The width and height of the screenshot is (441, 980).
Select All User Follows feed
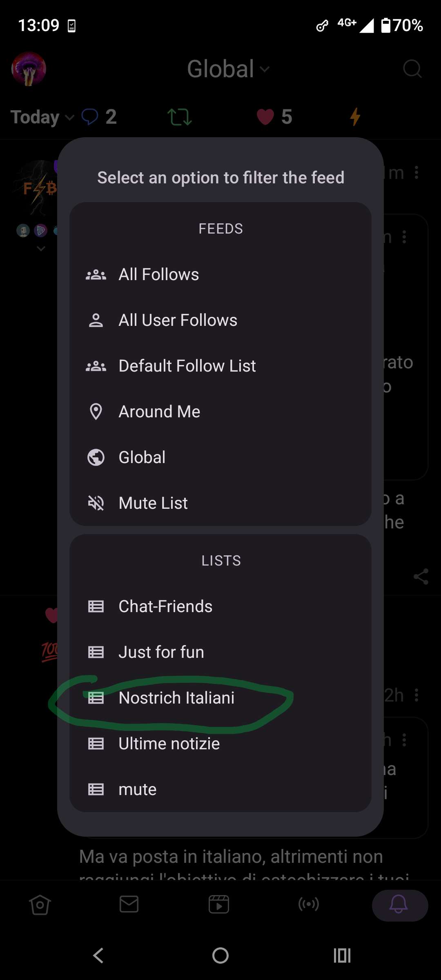point(178,320)
